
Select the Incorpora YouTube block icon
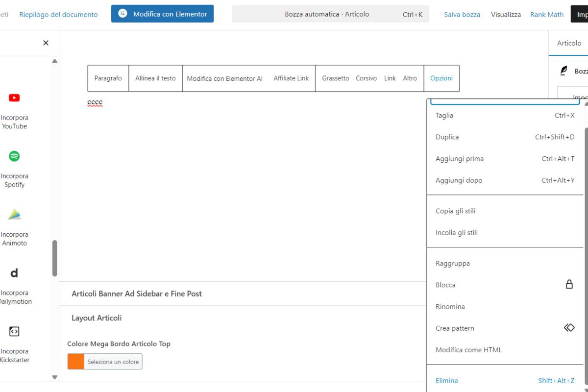(x=14, y=98)
